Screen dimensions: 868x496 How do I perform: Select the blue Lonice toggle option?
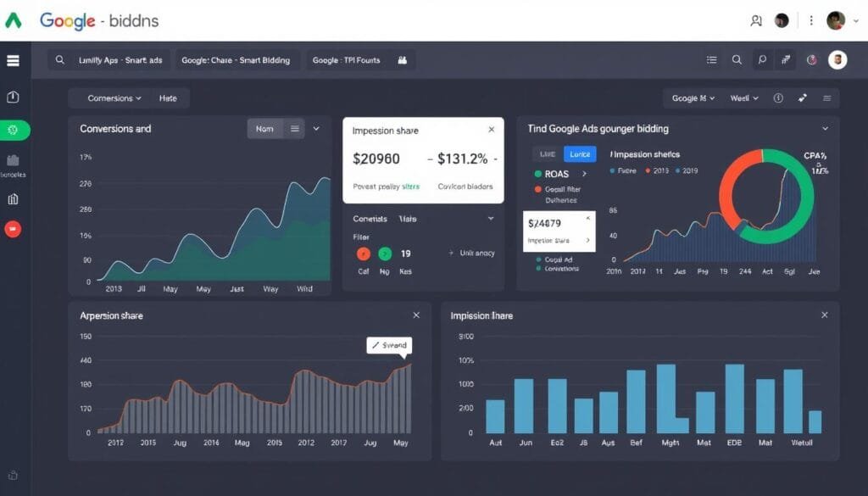[x=580, y=153]
